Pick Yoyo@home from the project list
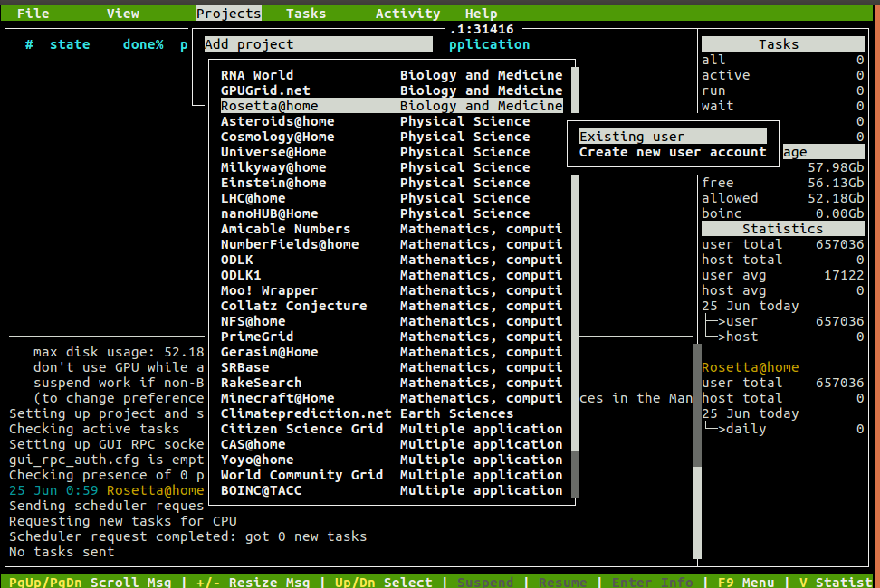880x588 pixels. 392,460
